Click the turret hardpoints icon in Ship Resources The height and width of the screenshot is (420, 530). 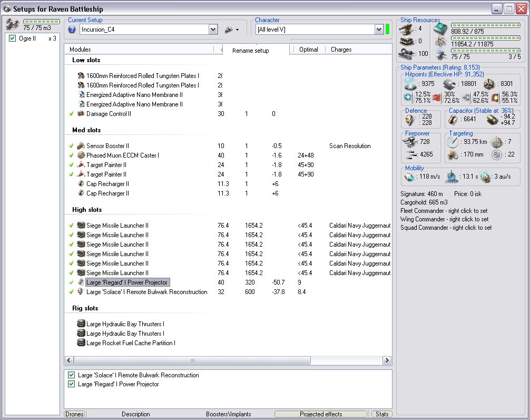(x=407, y=29)
